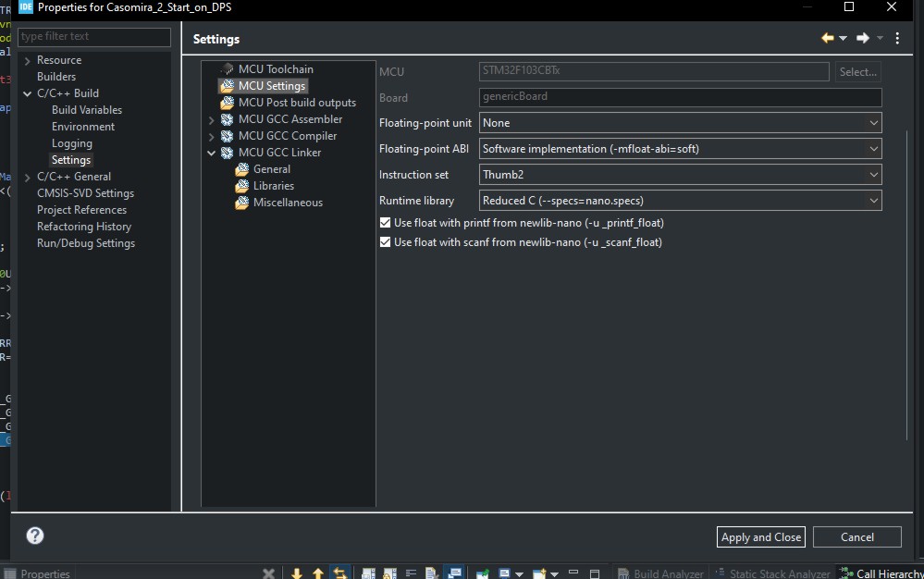
Task: Click the Apply and Close button
Action: [x=761, y=537]
